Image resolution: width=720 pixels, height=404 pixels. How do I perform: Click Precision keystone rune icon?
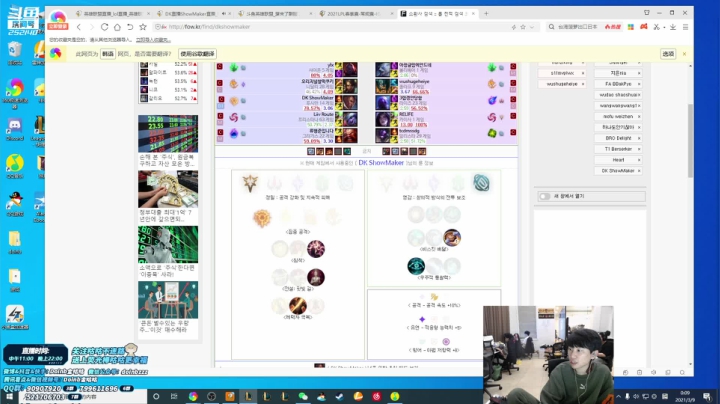tap(250, 184)
